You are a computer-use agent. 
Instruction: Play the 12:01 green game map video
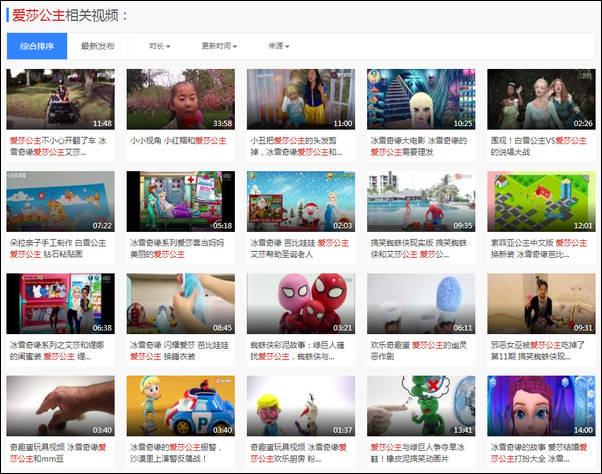pyautogui.click(x=541, y=201)
